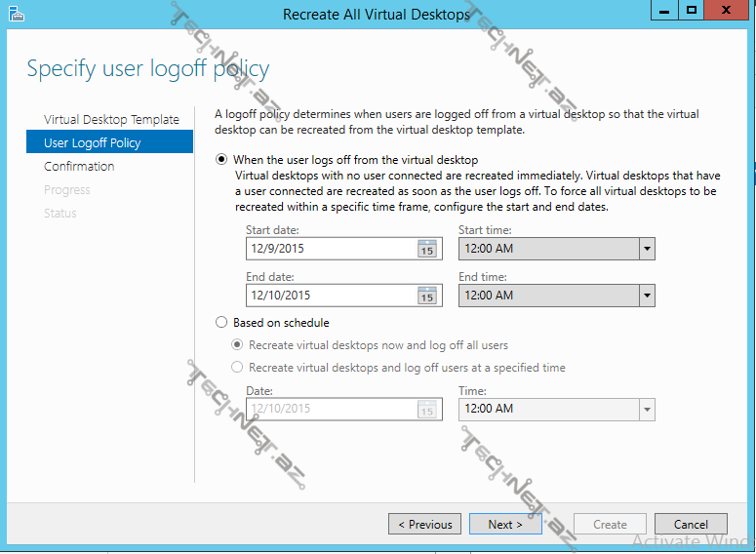Select the 'Based on schedule' radio button
The height and width of the screenshot is (554, 756).
click(x=221, y=323)
